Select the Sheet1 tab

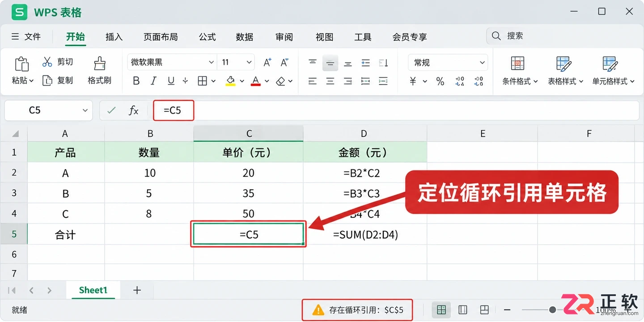(x=93, y=290)
